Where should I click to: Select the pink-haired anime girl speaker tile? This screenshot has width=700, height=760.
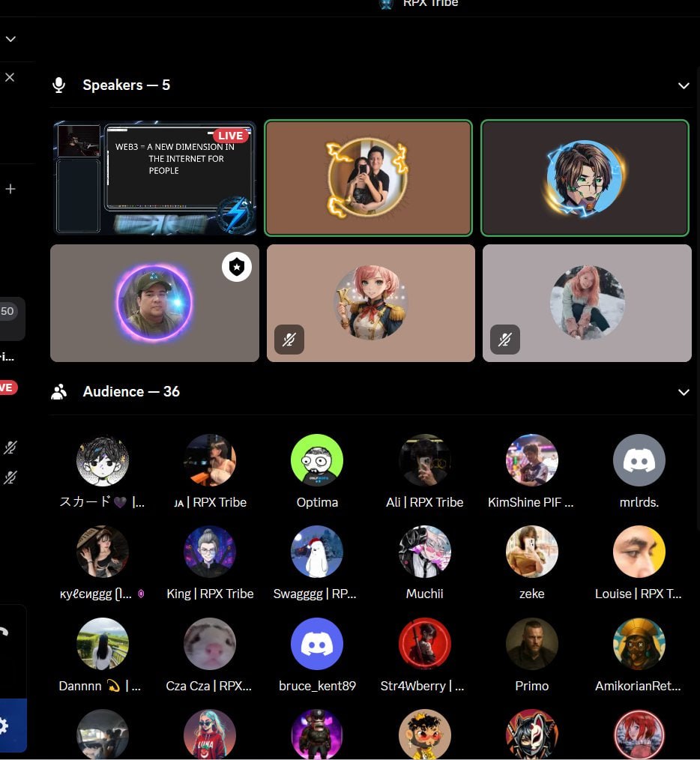point(371,303)
